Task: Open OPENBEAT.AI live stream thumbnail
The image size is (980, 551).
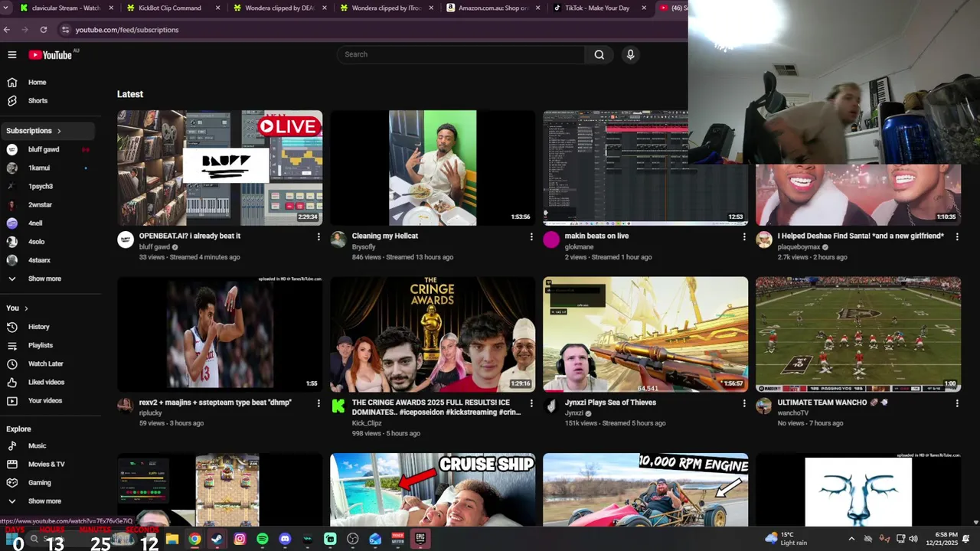Action: tap(220, 168)
